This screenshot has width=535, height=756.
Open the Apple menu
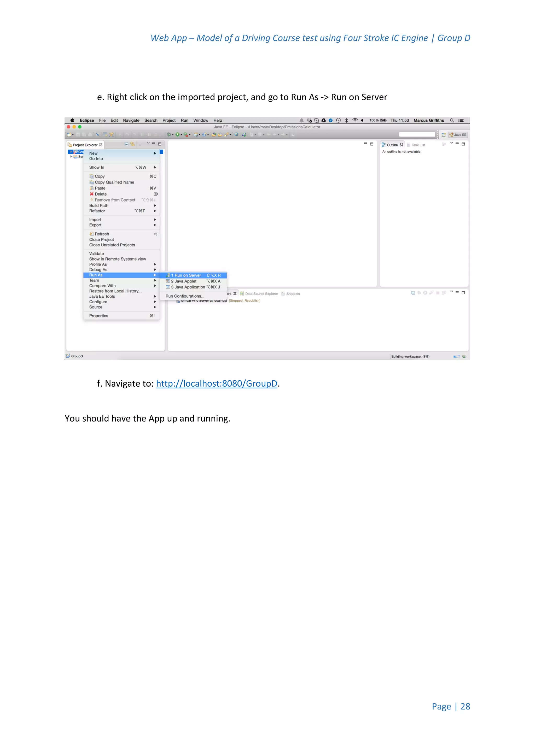tap(72, 120)
